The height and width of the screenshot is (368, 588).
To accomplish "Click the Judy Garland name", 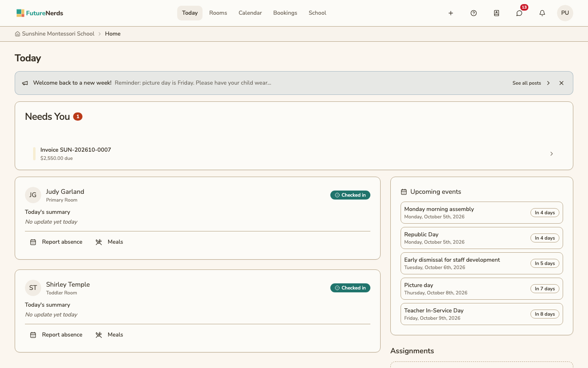I will (65, 192).
